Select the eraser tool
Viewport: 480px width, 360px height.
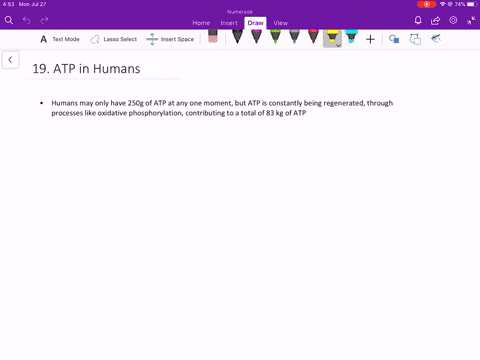pos(213,36)
